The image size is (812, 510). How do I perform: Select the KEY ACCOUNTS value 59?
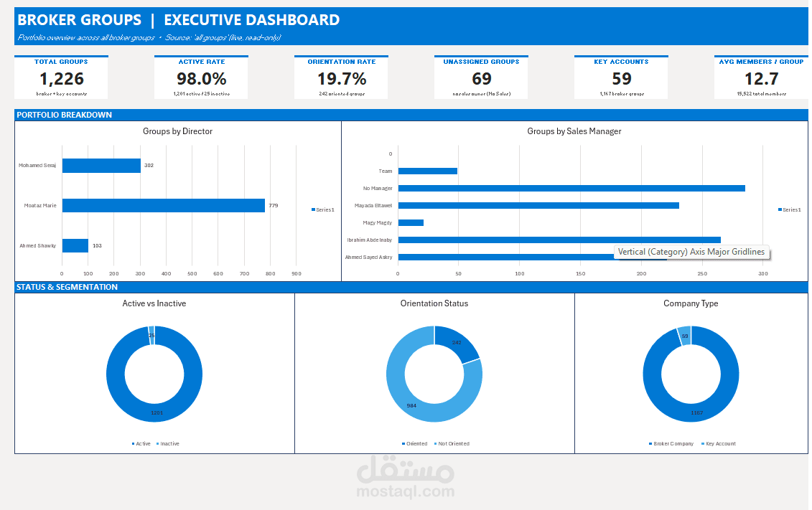click(x=622, y=79)
